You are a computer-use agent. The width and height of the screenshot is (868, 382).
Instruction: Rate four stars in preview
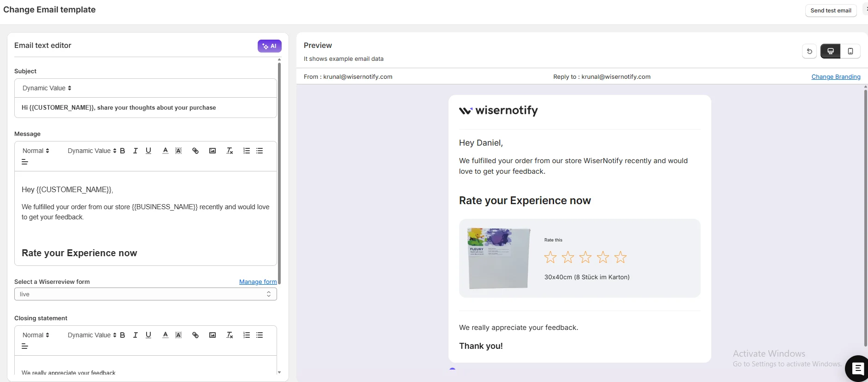603,257
